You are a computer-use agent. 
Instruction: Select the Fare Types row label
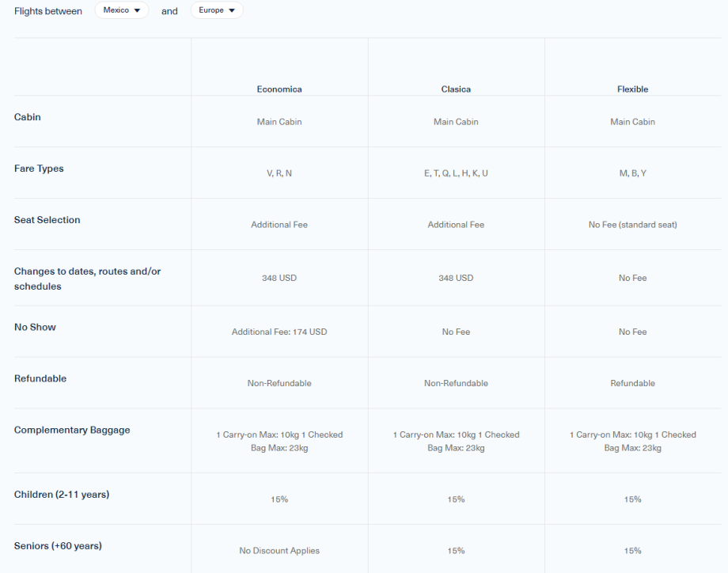point(39,169)
